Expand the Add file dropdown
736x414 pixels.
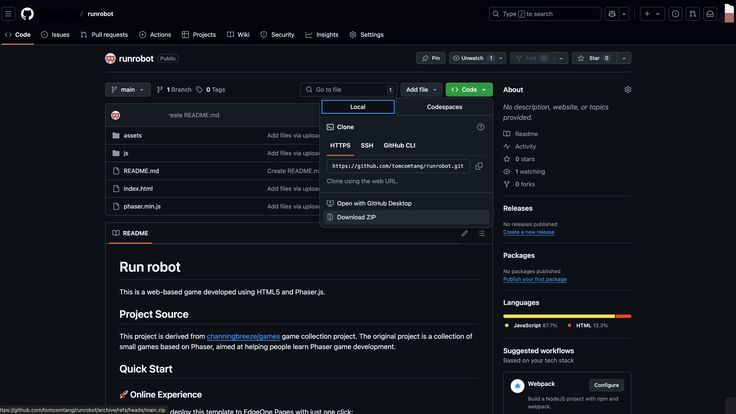[x=421, y=90]
